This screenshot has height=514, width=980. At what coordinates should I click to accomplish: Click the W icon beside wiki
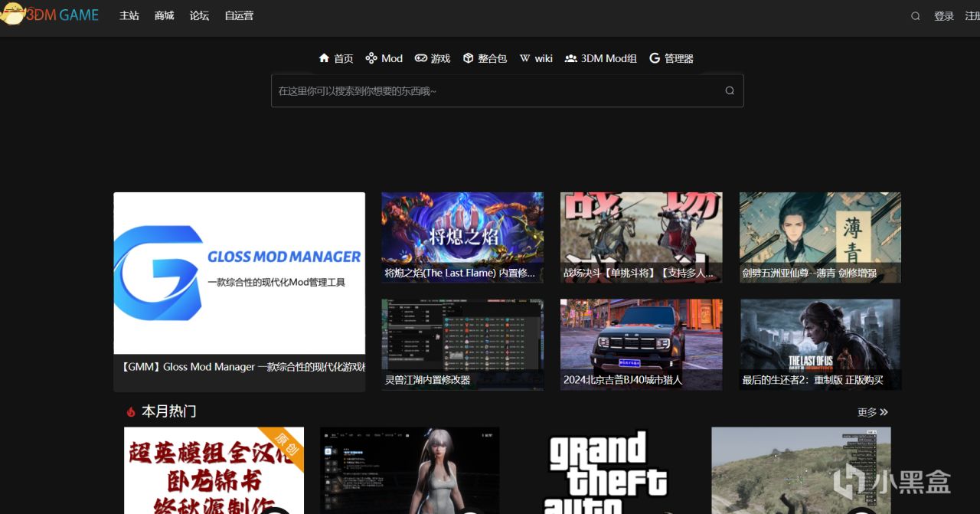pos(524,58)
